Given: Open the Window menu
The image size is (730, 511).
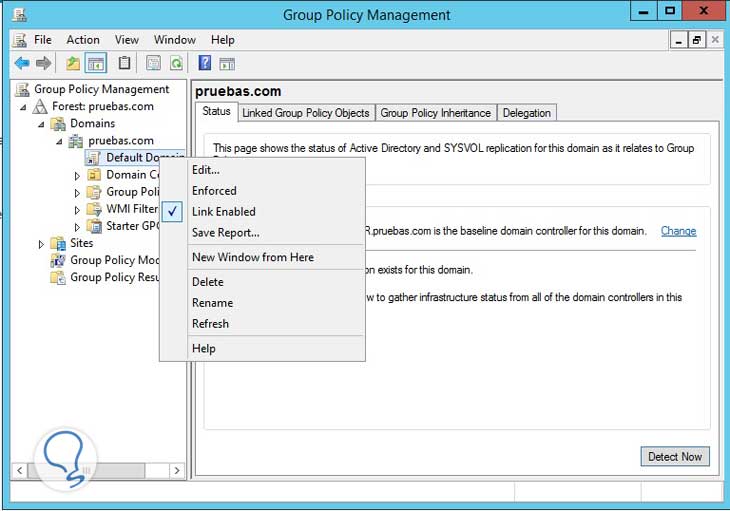Looking at the screenshot, I should click(175, 40).
